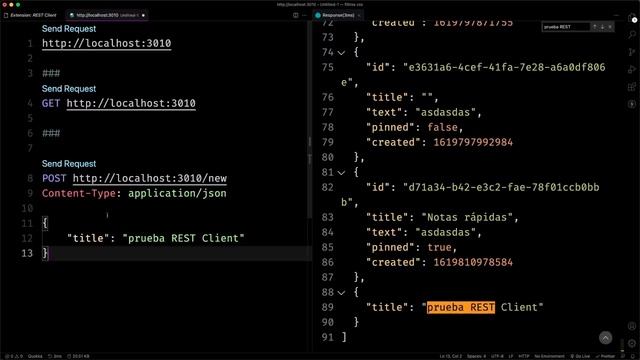Click the ### separator on line 6

(51, 133)
